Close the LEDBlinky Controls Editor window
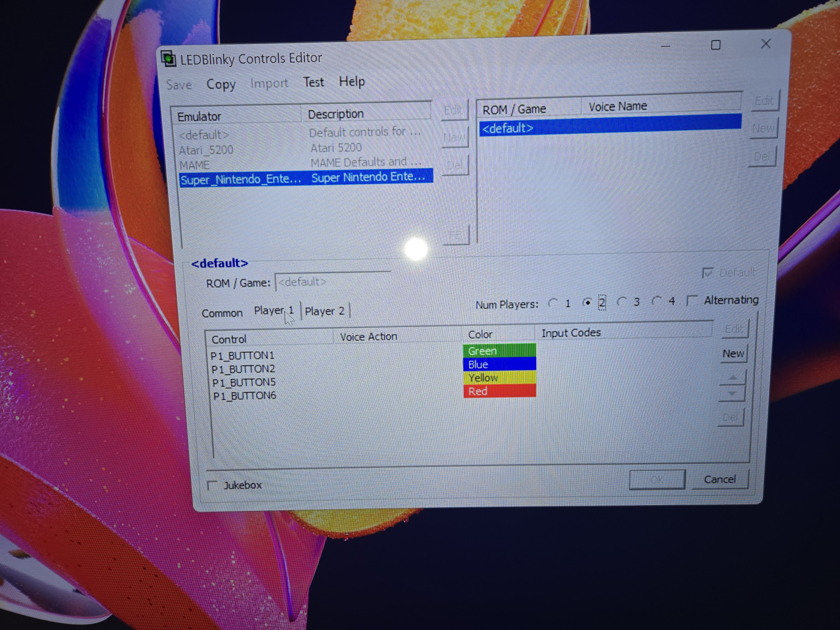Image resolution: width=840 pixels, height=630 pixels. click(766, 44)
